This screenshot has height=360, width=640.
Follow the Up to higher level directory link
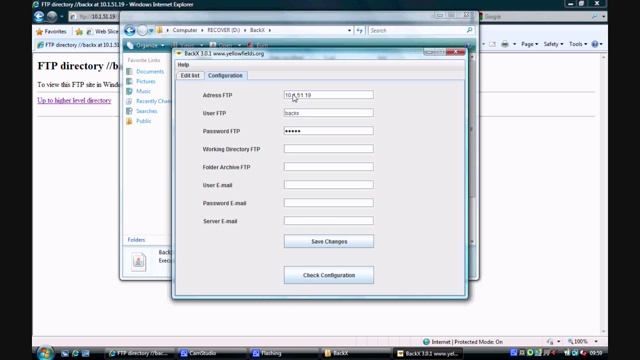74,100
